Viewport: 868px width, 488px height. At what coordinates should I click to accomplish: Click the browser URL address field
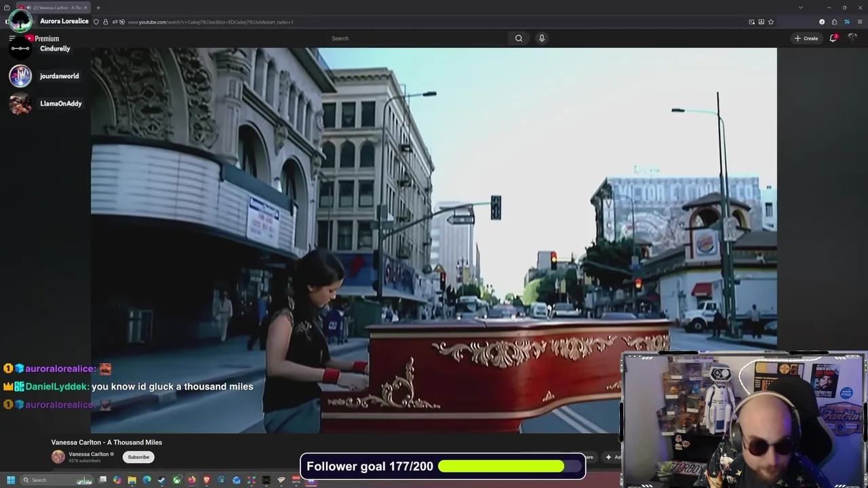pyautogui.click(x=434, y=22)
